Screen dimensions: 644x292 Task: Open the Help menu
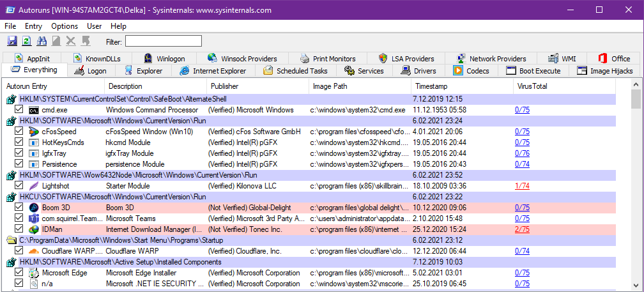point(118,26)
